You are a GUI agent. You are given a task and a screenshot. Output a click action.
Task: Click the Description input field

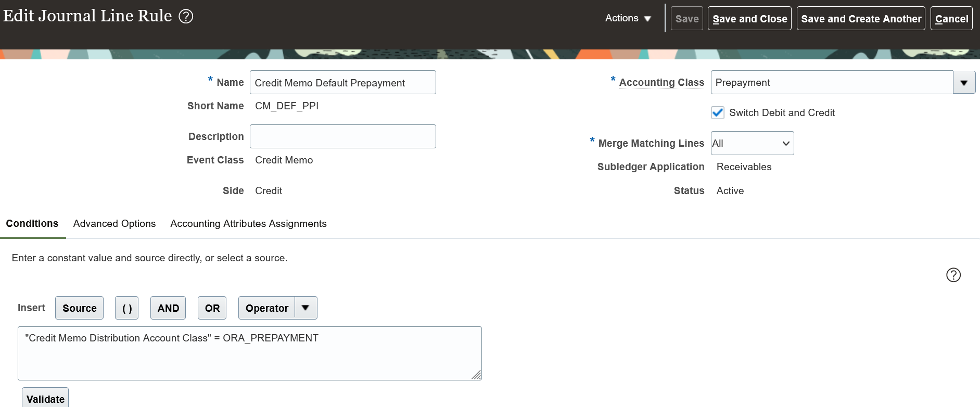click(342, 136)
